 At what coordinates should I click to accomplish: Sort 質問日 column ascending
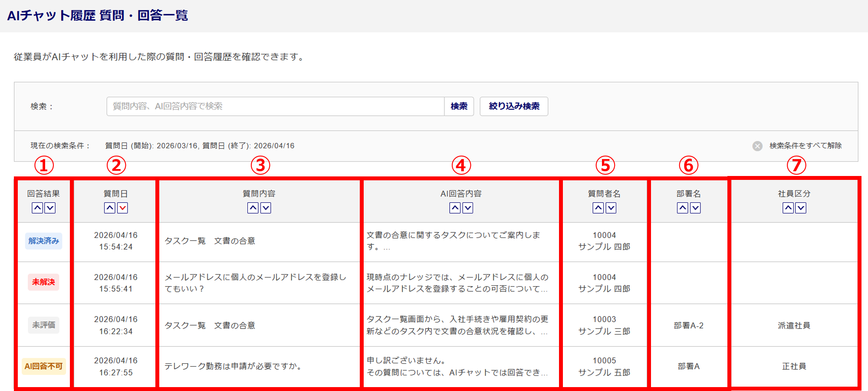pyautogui.click(x=110, y=208)
